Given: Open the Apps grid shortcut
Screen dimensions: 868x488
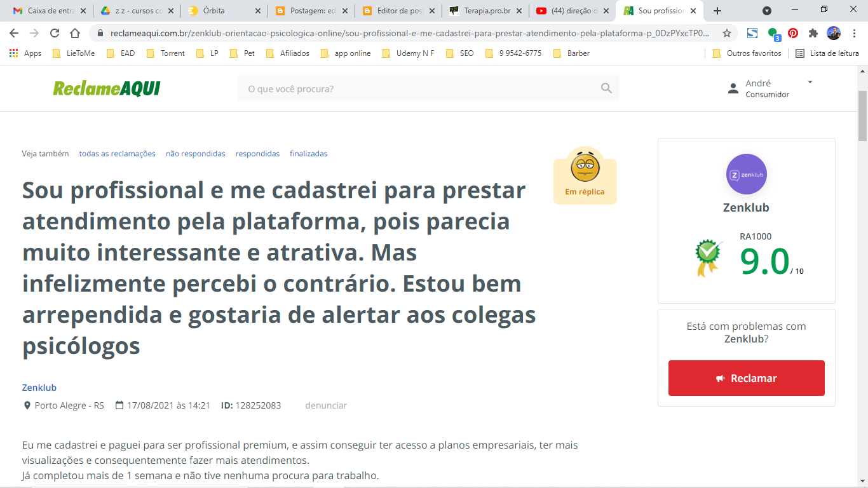Looking at the screenshot, I should point(25,53).
